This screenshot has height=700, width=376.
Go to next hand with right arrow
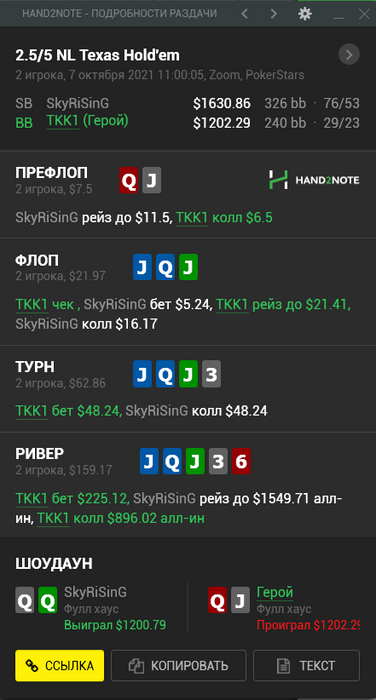[x=274, y=14]
